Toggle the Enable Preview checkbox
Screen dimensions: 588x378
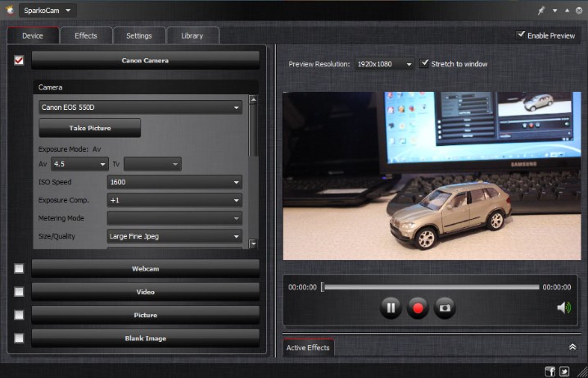521,34
